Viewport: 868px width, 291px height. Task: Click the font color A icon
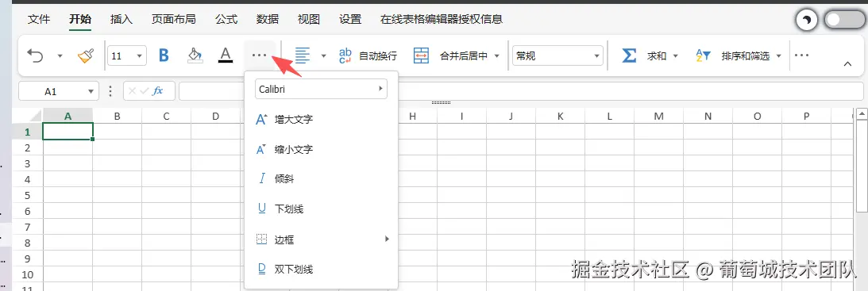pyautogui.click(x=225, y=56)
